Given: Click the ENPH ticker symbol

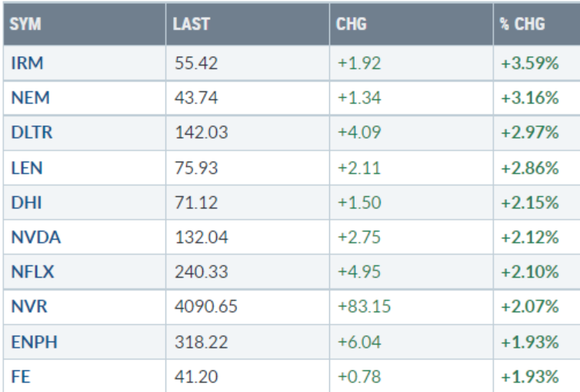Looking at the screenshot, I should pos(32,342).
